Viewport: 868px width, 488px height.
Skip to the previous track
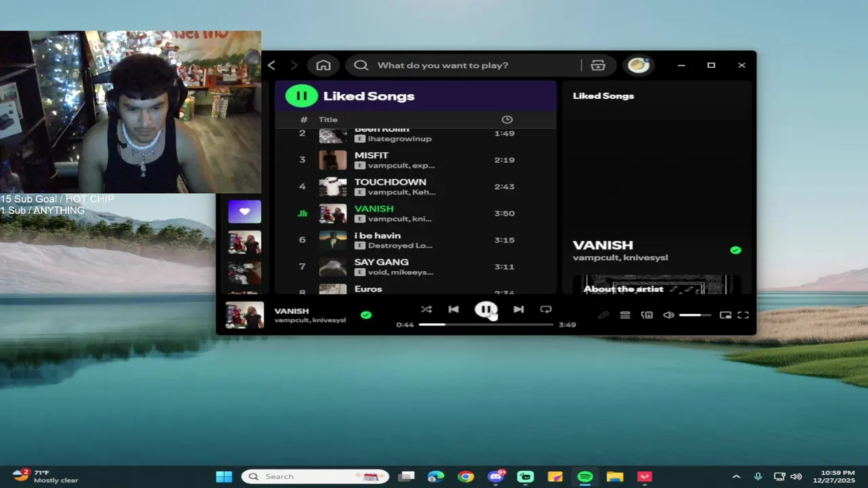click(x=454, y=309)
